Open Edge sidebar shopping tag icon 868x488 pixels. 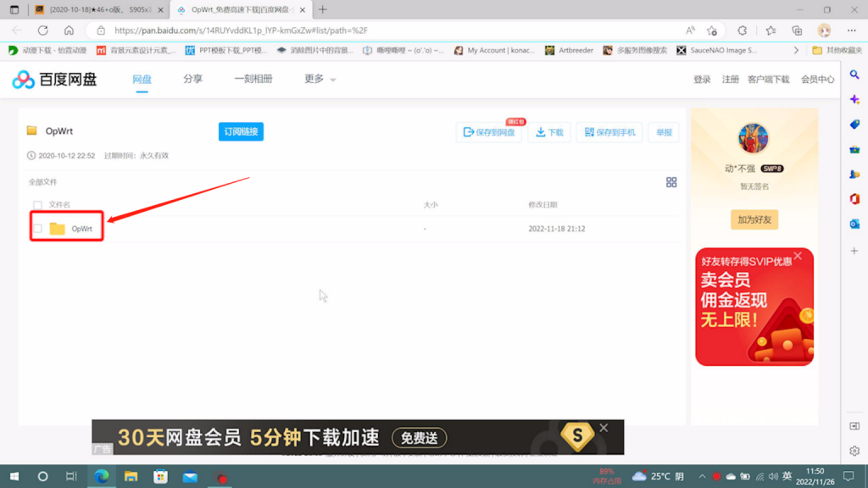[854, 125]
